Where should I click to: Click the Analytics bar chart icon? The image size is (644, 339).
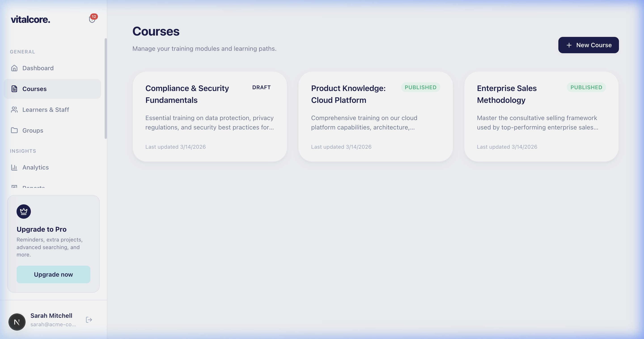click(14, 167)
